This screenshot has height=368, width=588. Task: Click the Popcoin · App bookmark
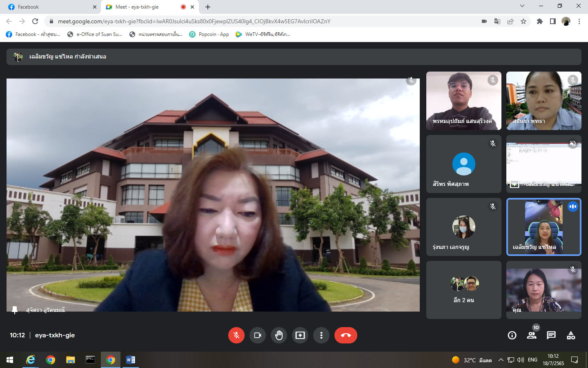coord(209,34)
